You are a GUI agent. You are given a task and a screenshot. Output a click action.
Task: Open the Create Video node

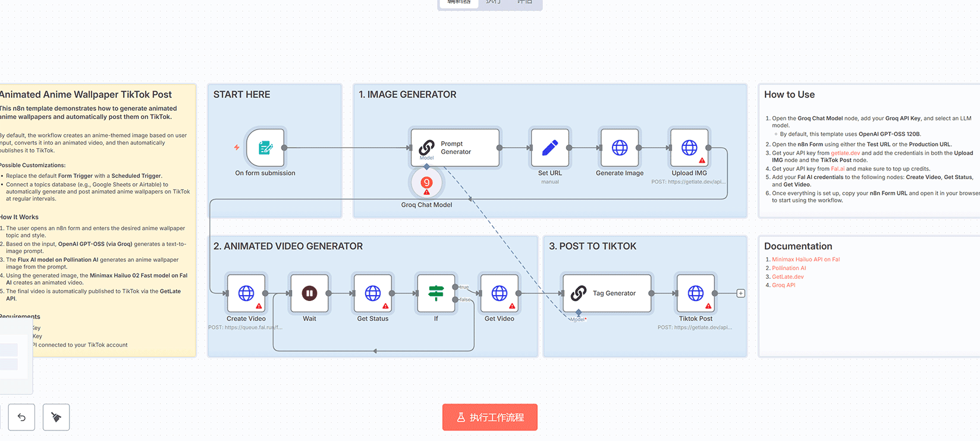[x=246, y=293]
